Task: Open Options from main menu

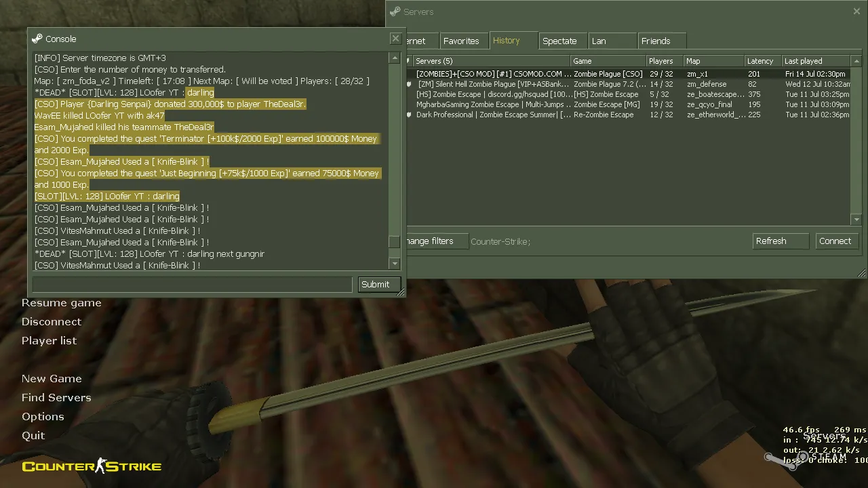Action: pos(43,417)
